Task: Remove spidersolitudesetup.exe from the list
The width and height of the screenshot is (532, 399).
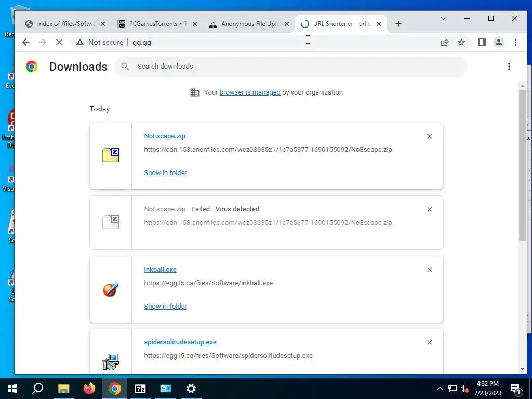Action: coord(430,342)
